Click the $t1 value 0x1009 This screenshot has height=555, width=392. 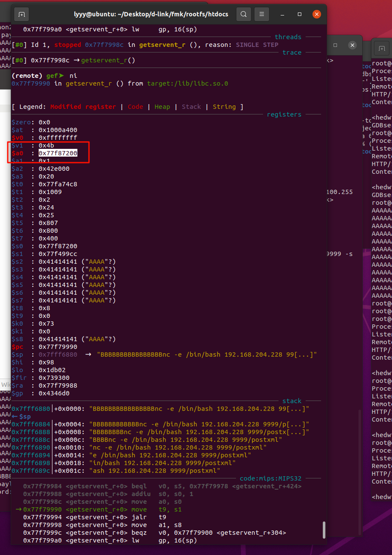(50, 192)
